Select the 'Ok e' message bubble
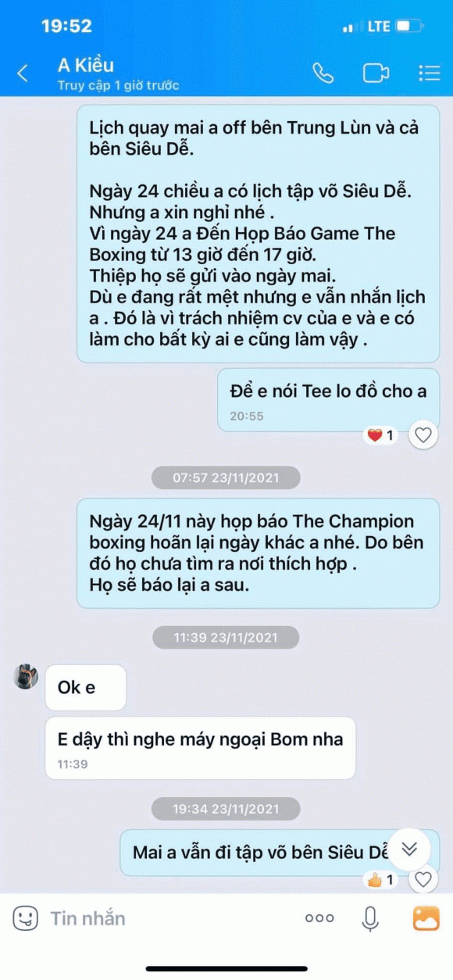Screen dimensions: 453x980 coord(86,688)
